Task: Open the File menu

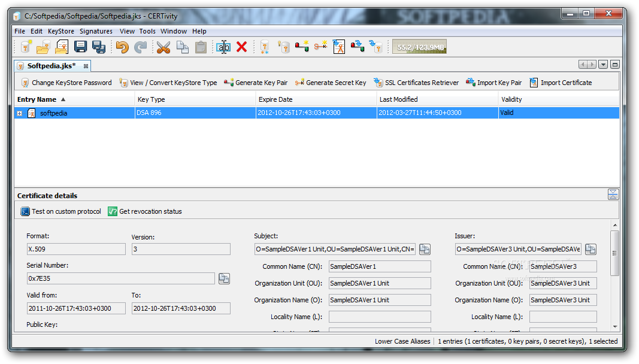Action: point(20,31)
